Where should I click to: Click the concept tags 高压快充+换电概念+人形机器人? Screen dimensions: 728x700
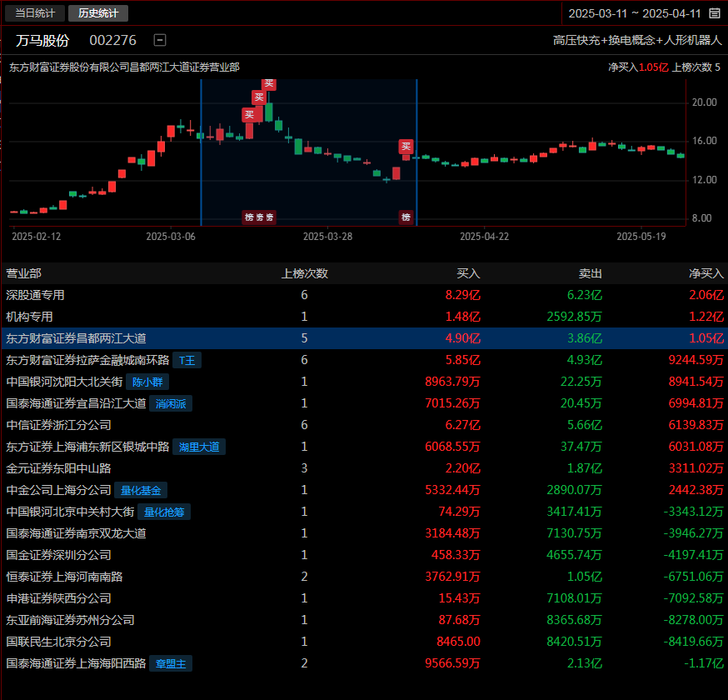[637, 40]
